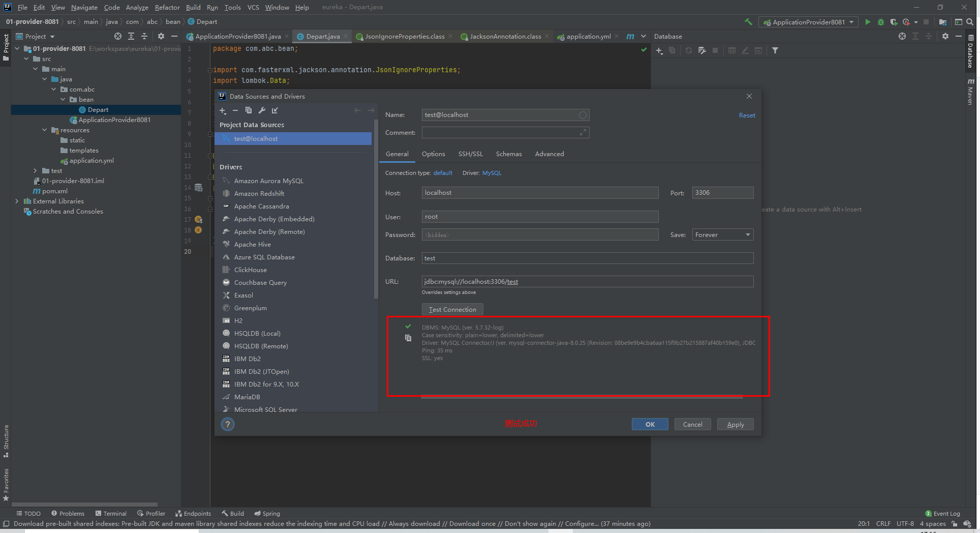Start debugging with the bug icon
The width and height of the screenshot is (980, 533).
881,22
